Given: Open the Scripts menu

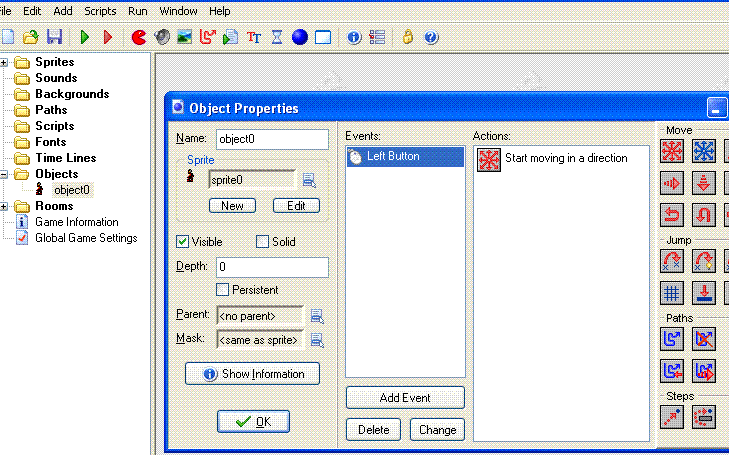Looking at the screenshot, I should coord(100,11).
